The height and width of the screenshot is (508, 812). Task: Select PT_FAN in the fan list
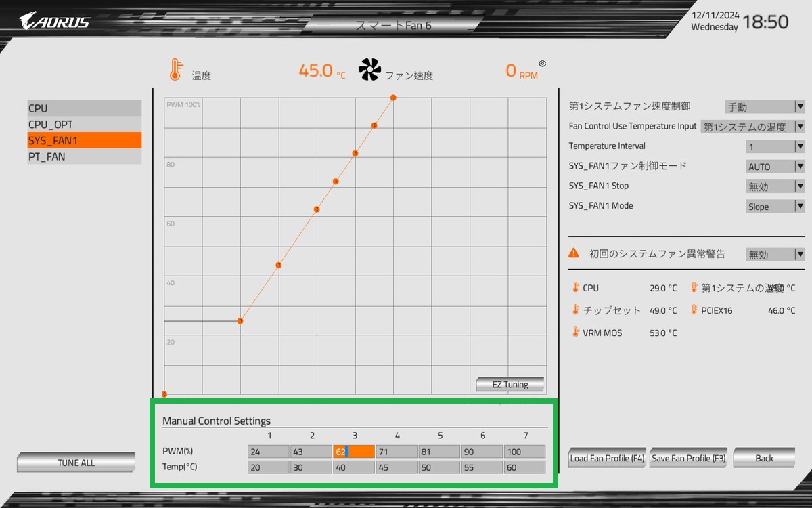(85, 156)
